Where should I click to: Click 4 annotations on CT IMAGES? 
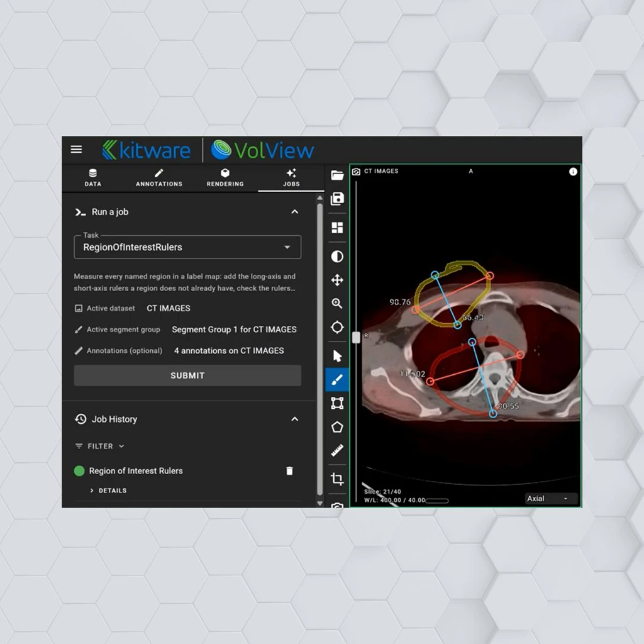coord(229,351)
